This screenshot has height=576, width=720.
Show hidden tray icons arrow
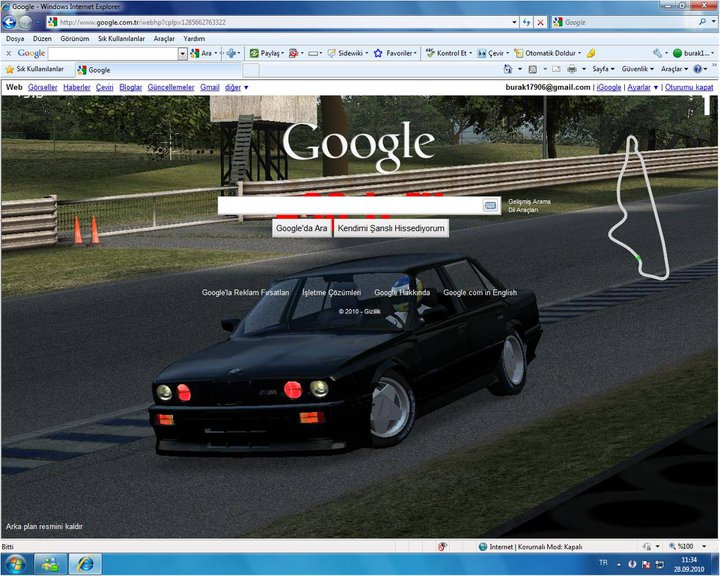coord(619,564)
